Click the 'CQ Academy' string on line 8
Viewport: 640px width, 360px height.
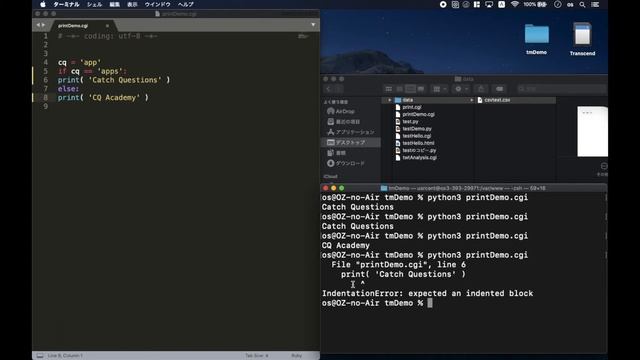[114, 98]
